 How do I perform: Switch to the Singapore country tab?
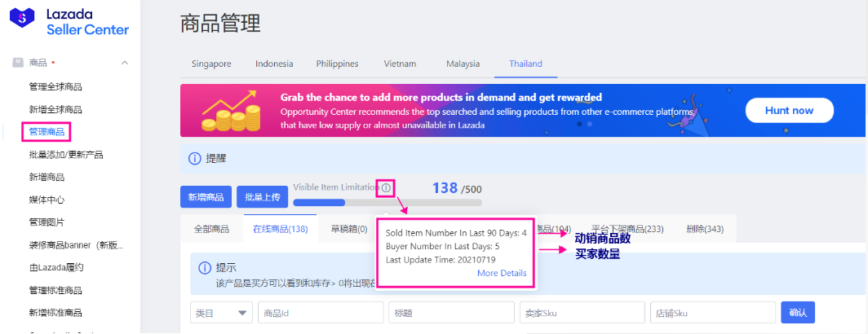tap(211, 64)
